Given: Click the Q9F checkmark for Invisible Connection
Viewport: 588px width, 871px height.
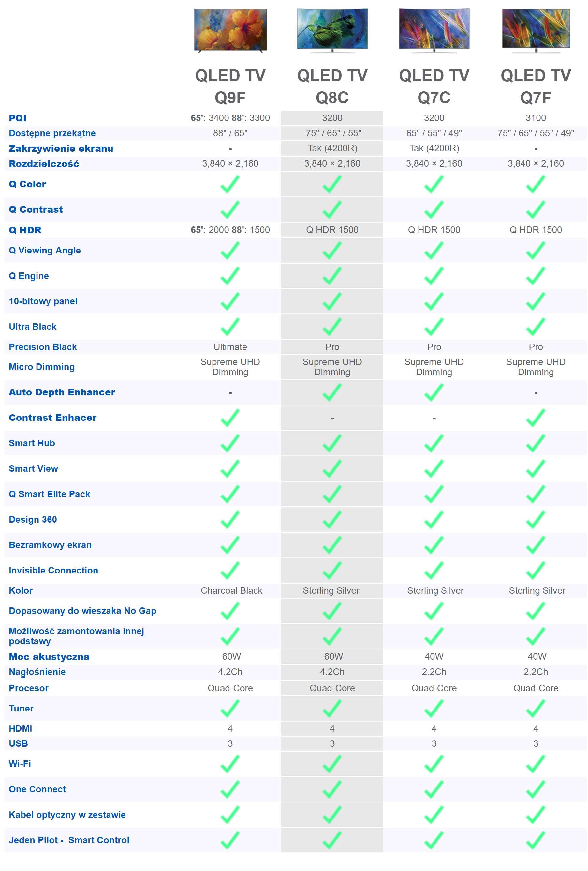Looking at the screenshot, I should (x=230, y=571).
